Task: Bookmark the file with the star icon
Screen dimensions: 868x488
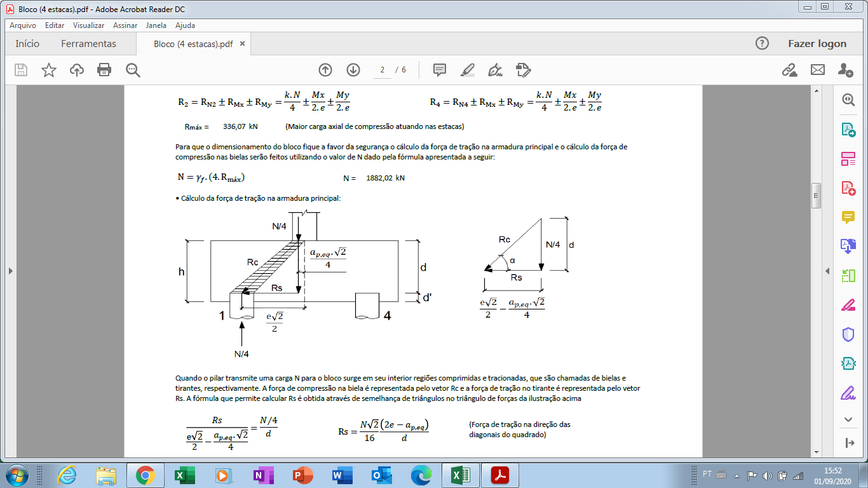Action: click(49, 70)
